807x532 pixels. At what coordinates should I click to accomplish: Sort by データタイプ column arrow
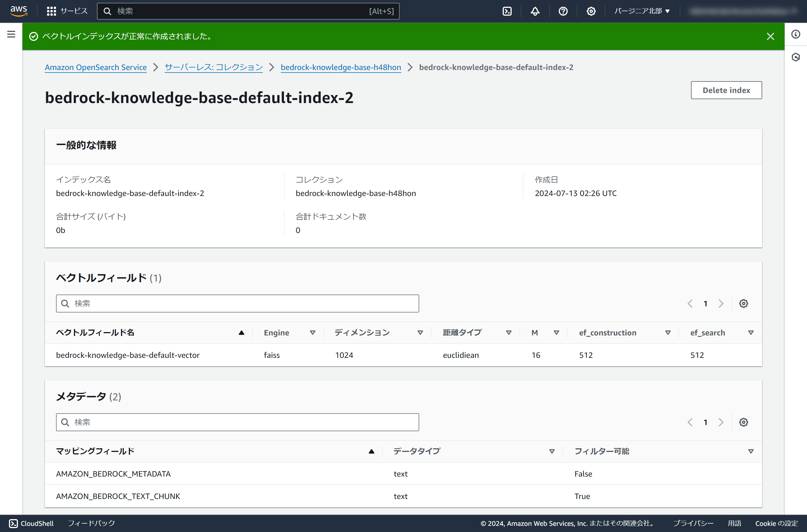pos(552,451)
